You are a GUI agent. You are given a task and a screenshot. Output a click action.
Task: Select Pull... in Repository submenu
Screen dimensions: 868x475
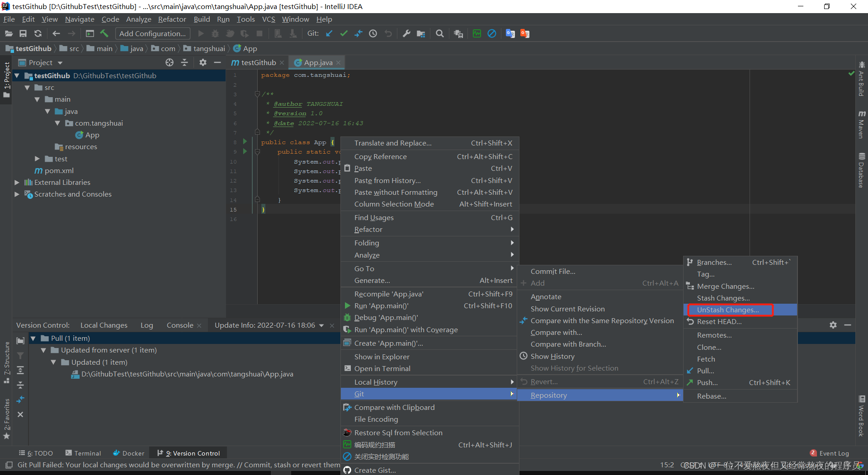pos(740,371)
